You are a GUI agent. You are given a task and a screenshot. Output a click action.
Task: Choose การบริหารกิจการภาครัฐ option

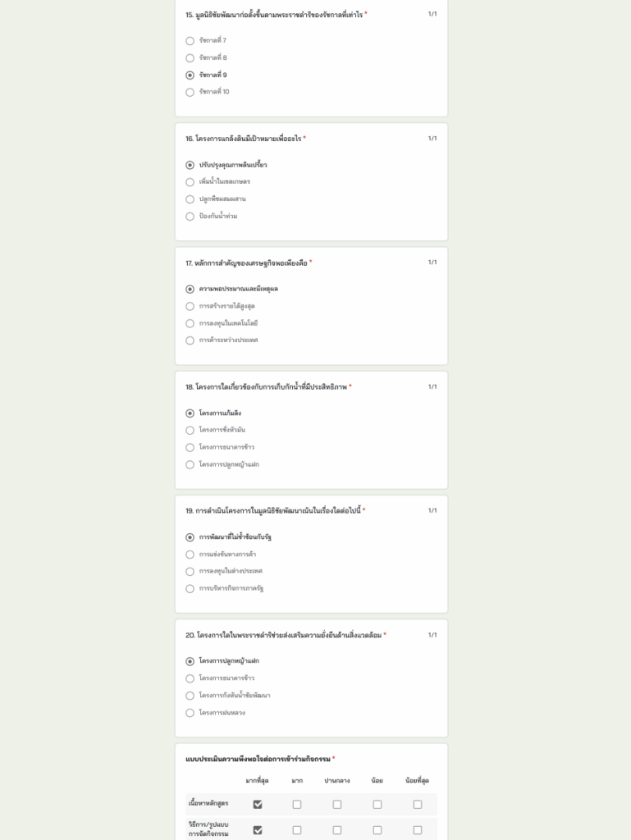point(190,589)
